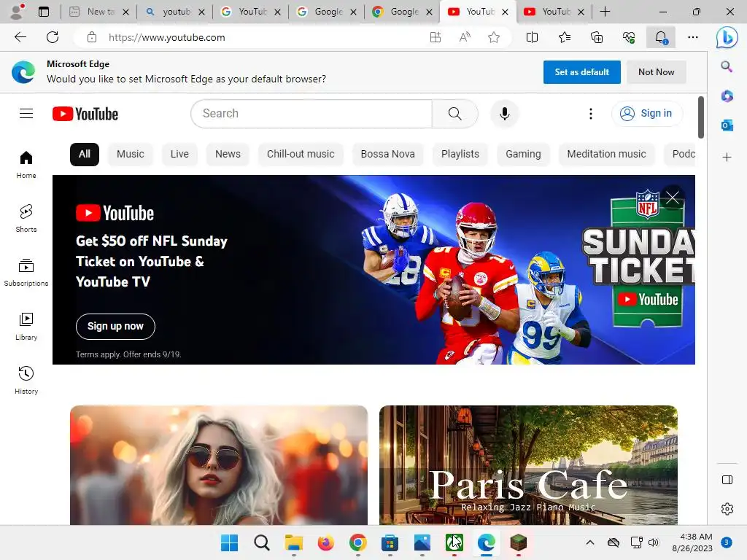Open the notifications bell in Edge toolbar
This screenshot has width=747, height=560.
[661, 37]
